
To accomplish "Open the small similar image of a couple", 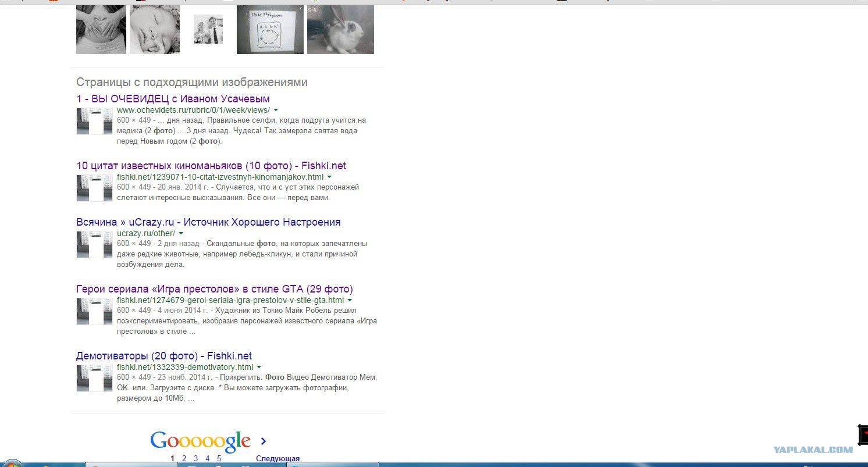I will click(x=208, y=29).
